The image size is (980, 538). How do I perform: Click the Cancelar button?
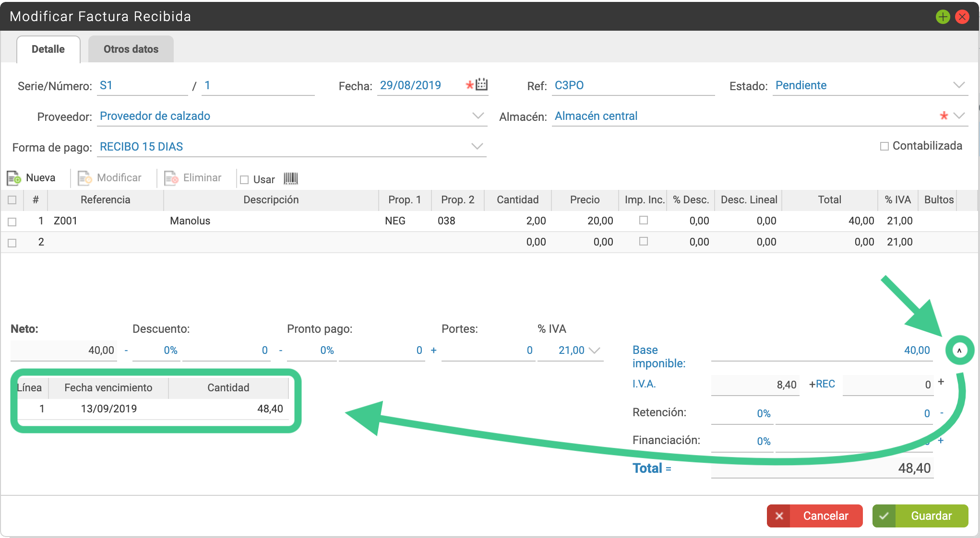click(814, 516)
